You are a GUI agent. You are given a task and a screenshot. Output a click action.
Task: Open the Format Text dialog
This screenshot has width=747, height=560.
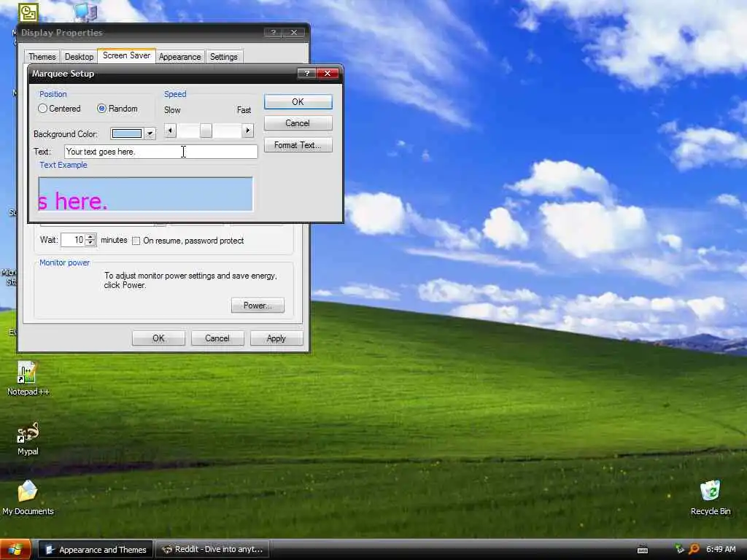point(298,145)
